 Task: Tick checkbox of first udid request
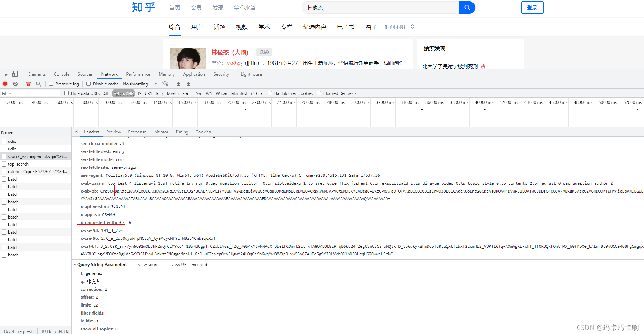pyautogui.click(x=4, y=141)
